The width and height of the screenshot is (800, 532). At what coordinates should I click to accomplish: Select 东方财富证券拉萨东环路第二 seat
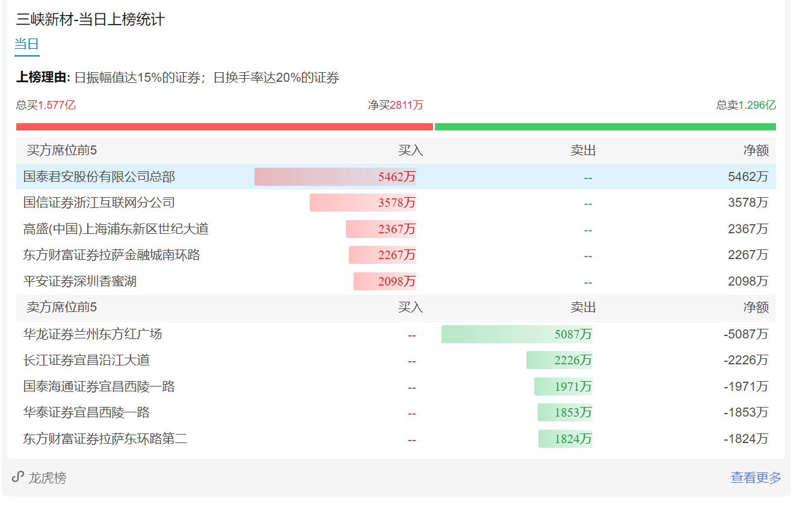[105, 439]
